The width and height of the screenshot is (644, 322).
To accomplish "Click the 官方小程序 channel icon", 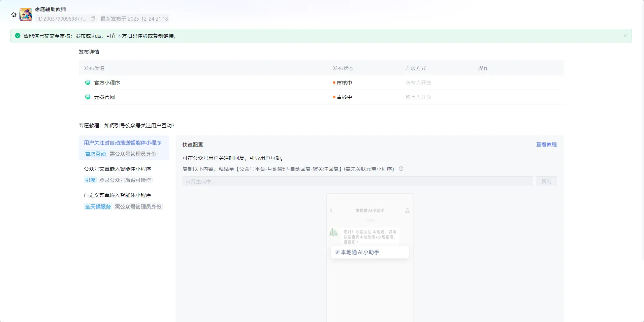I will coord(88,83).
